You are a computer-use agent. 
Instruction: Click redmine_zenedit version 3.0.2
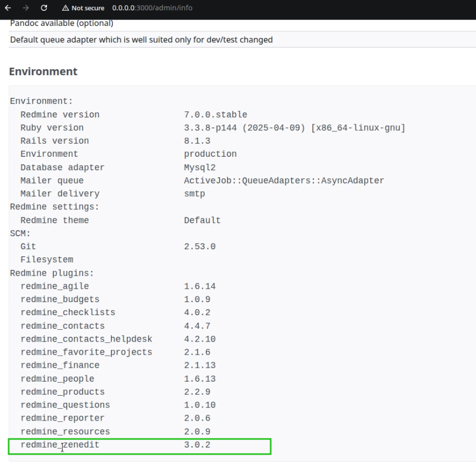point(197,445)
